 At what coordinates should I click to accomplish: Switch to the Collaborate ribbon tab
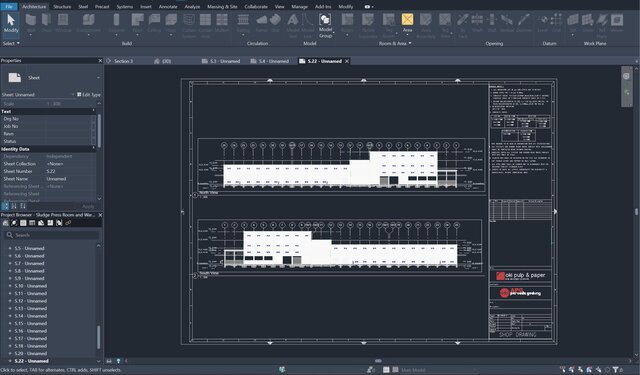pos(256,7)
